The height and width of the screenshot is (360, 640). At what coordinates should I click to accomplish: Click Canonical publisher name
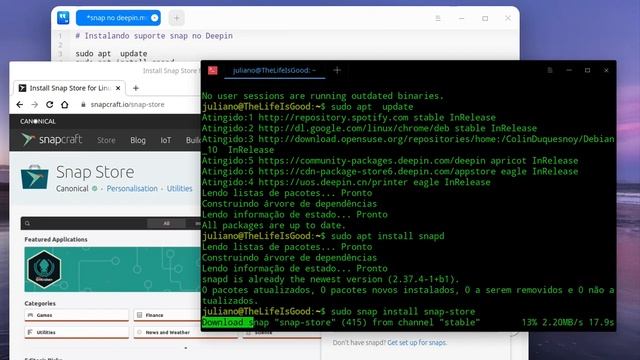[x=72, y=189]
